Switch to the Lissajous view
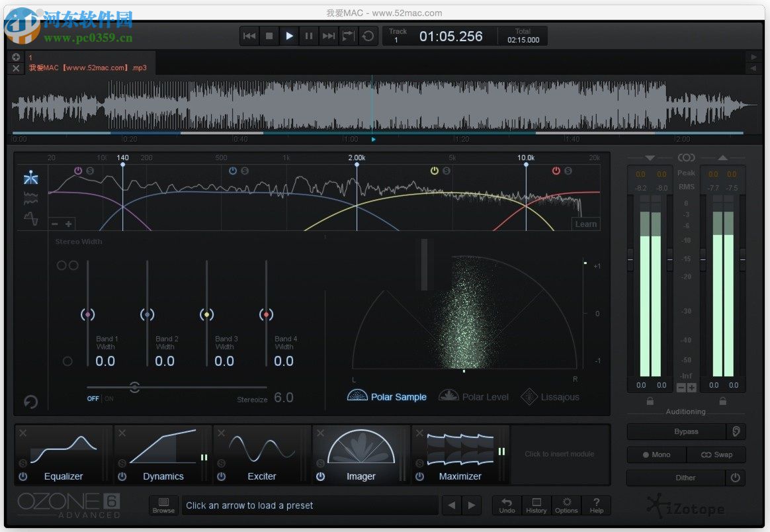This screenshot has height=532, width=770. pos(551,396)
